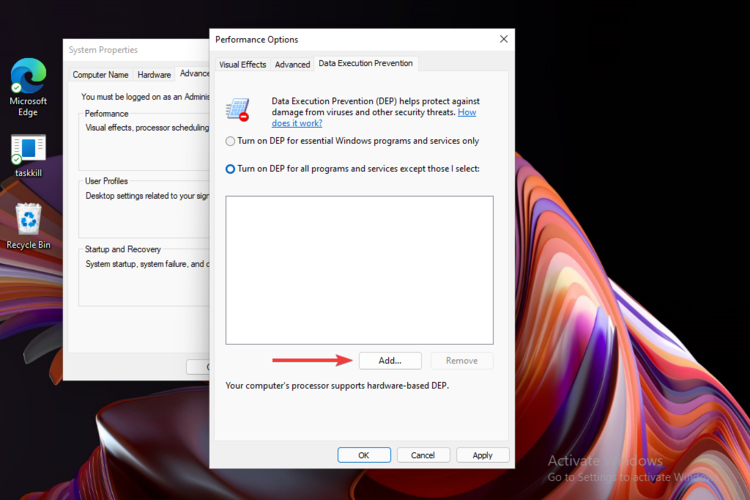Close the Performance Options dialog
Viewport: 750px width, 500px height.
point(503,39)
